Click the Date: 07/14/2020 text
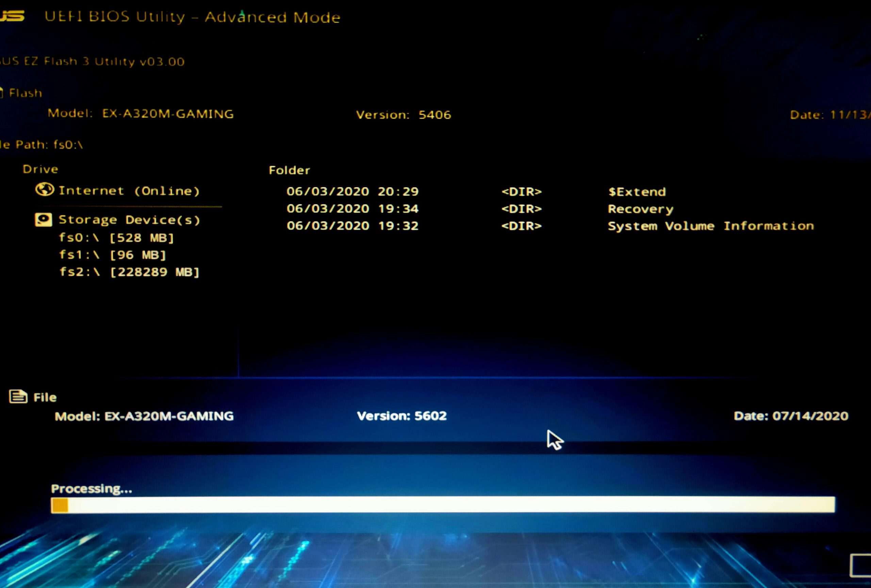Viewport: 871px width, 588px height. click(x=791, y=416)
